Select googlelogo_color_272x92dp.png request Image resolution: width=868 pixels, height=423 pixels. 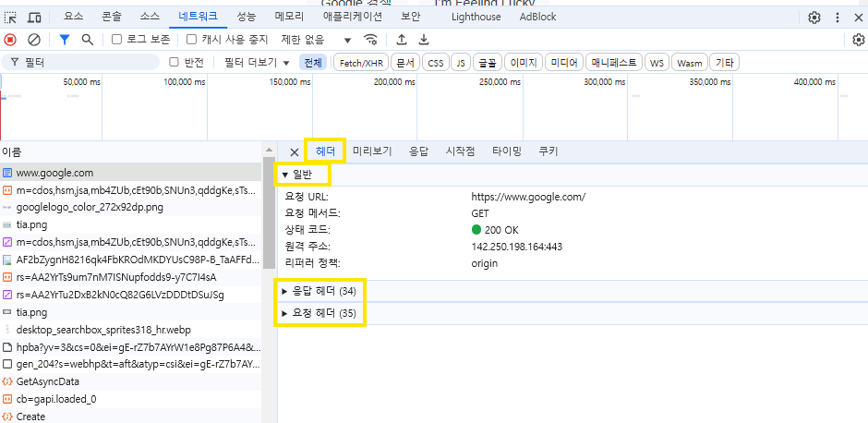point(131,208)
